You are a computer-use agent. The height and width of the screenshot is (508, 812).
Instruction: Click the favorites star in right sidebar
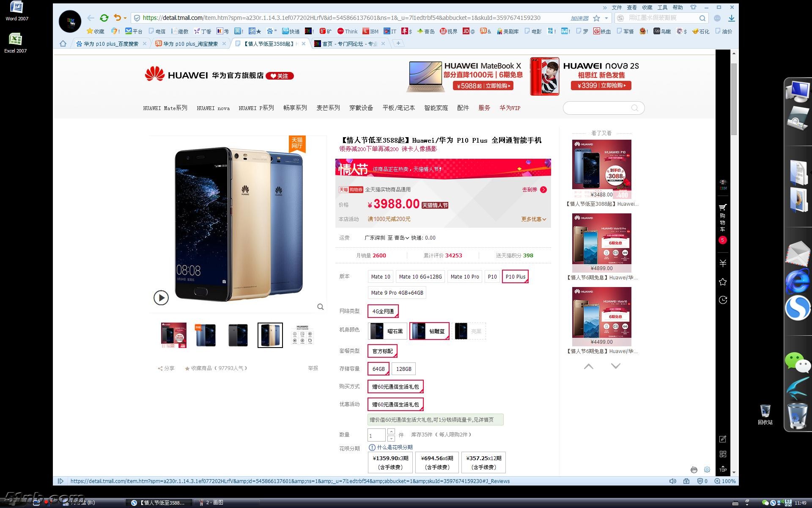pos(723,282)
